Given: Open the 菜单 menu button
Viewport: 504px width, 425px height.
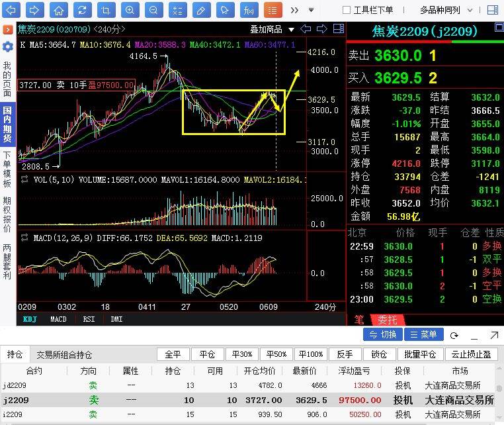Looking at the screenshot, I should tap(423, 335).
